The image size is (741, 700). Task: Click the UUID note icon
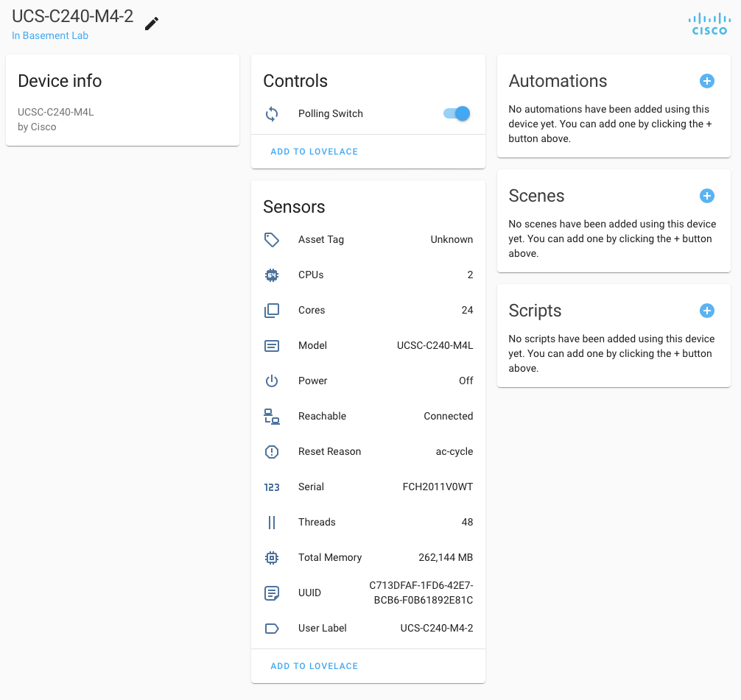(272, 593)
